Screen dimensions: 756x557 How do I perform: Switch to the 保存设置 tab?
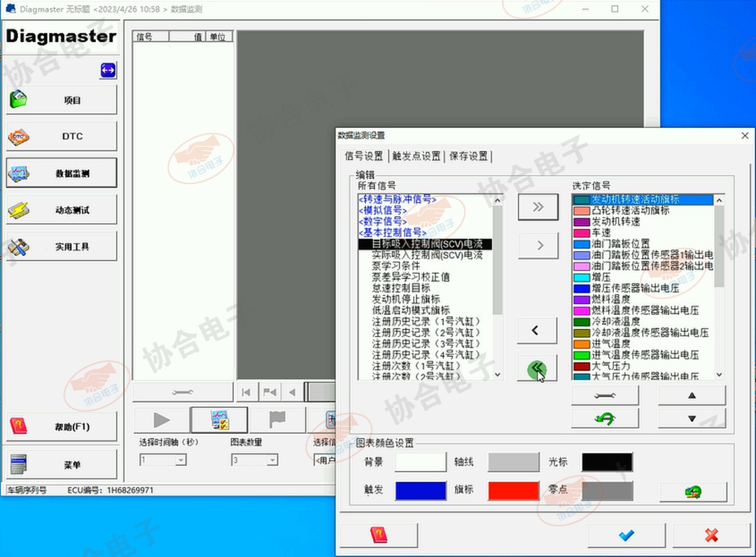[468, 156]
